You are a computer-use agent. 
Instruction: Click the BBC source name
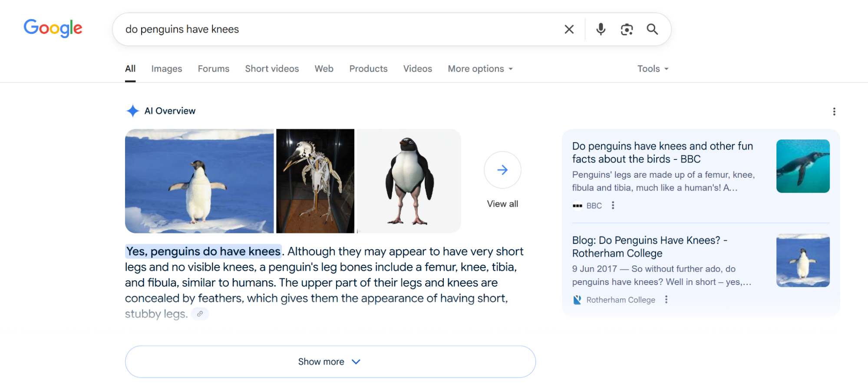(594, 206)
